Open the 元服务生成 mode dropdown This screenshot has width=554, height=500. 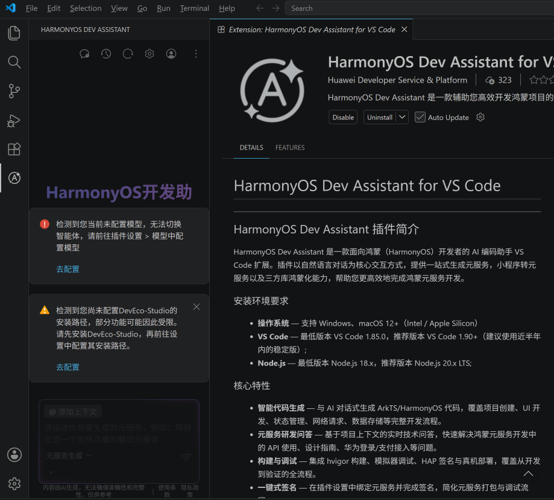click(69, 456)
